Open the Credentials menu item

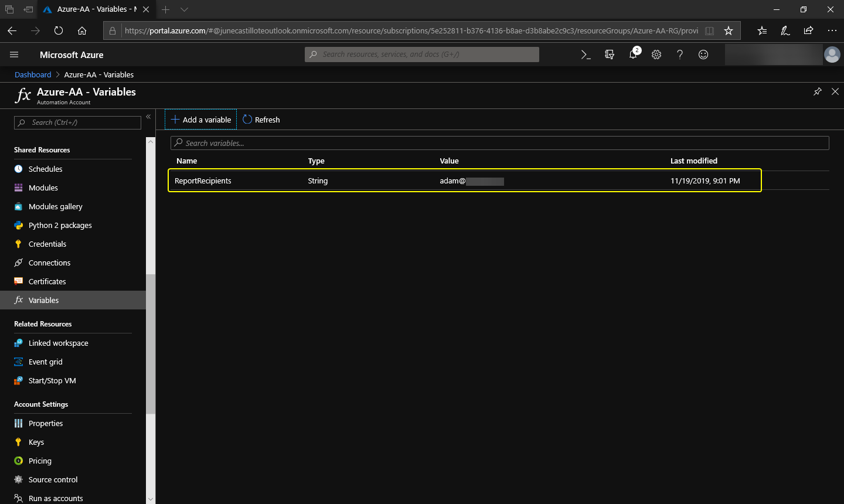point(47,244)
